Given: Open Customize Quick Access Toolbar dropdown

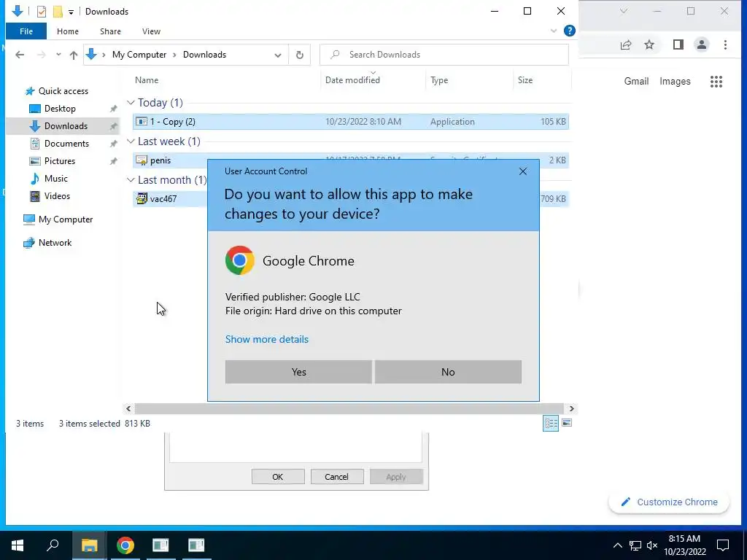Looking at the screenshot, I should (71, 12).
